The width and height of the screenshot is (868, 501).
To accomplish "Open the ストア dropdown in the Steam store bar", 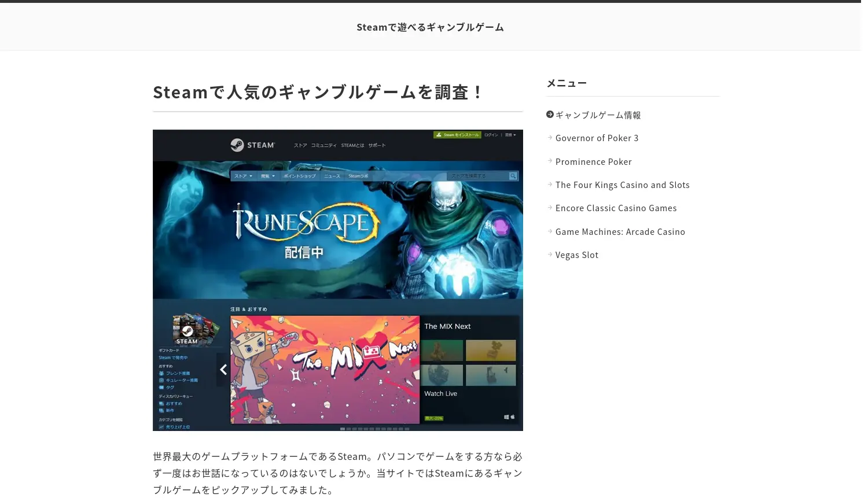I will (x=243, y=176).
